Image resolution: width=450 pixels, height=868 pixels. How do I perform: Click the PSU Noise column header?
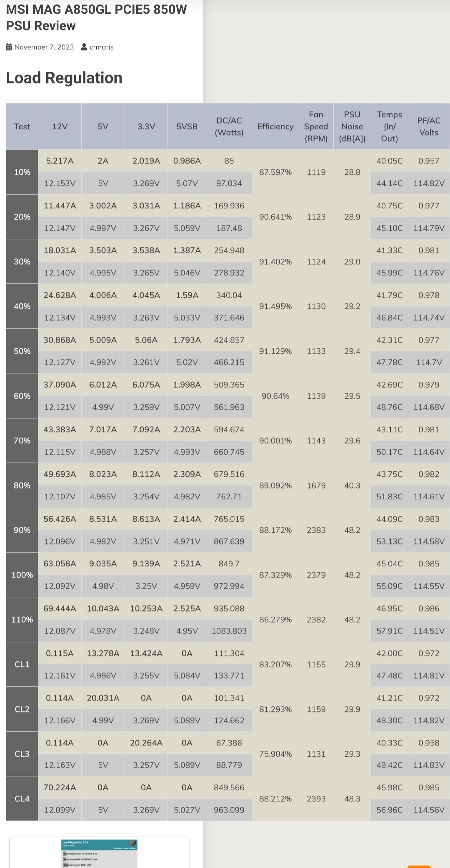click(352, 126)
